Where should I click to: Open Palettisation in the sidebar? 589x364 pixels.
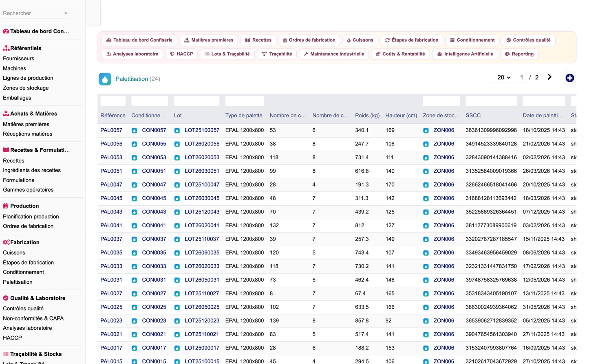[18, 282]
